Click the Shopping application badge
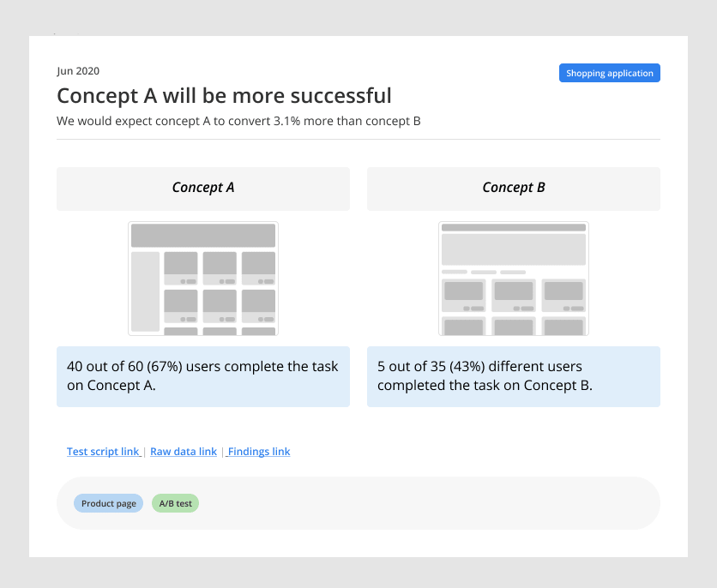Viewport: 717px width, 588px height. [x=609, y=74]
